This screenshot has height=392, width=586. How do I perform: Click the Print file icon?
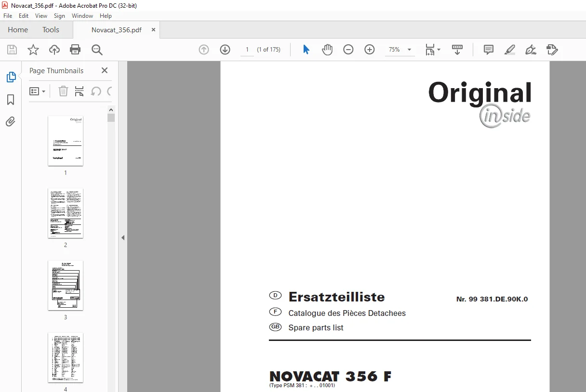click(x=75, y=50)
